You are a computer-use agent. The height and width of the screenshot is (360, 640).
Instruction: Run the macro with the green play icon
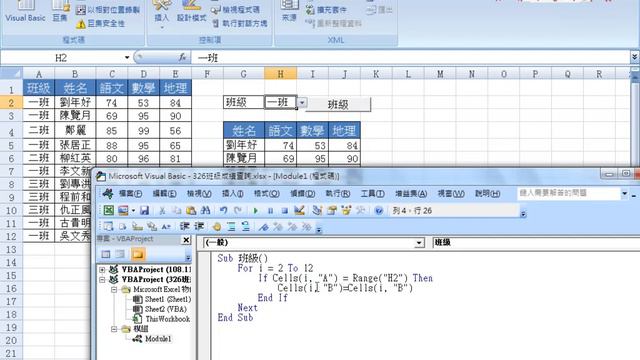(x=256, y=211)
